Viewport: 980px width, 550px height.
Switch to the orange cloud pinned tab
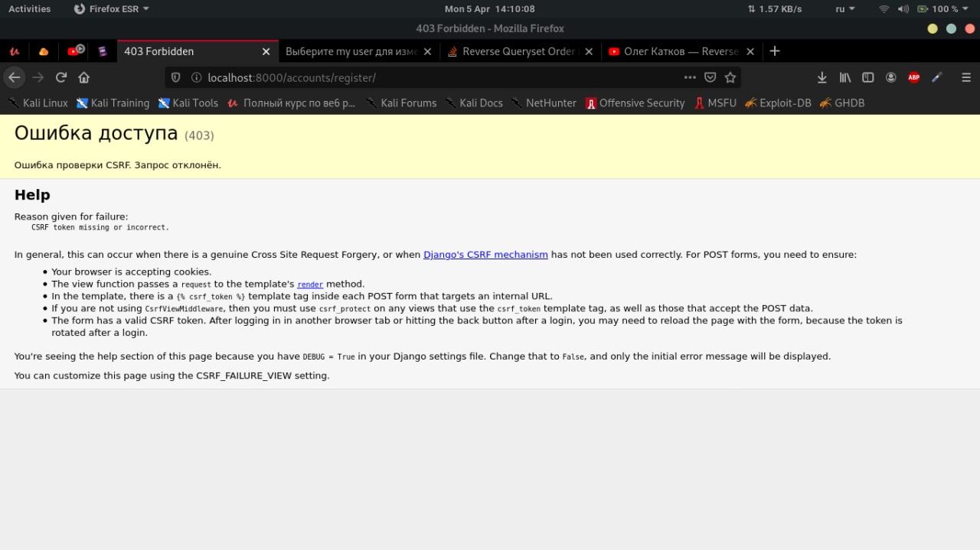coord(44,51)
